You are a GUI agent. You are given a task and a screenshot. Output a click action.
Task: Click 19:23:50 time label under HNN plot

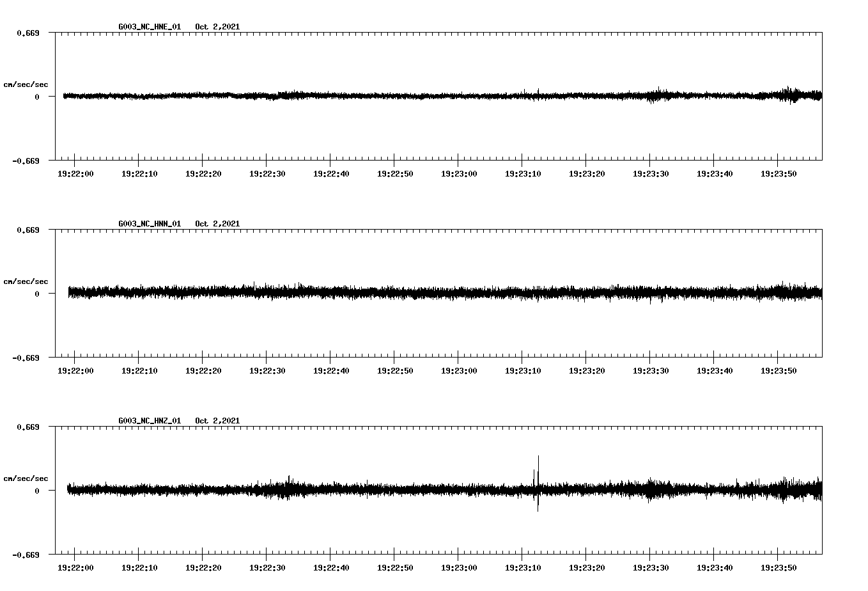pos(779,370)
